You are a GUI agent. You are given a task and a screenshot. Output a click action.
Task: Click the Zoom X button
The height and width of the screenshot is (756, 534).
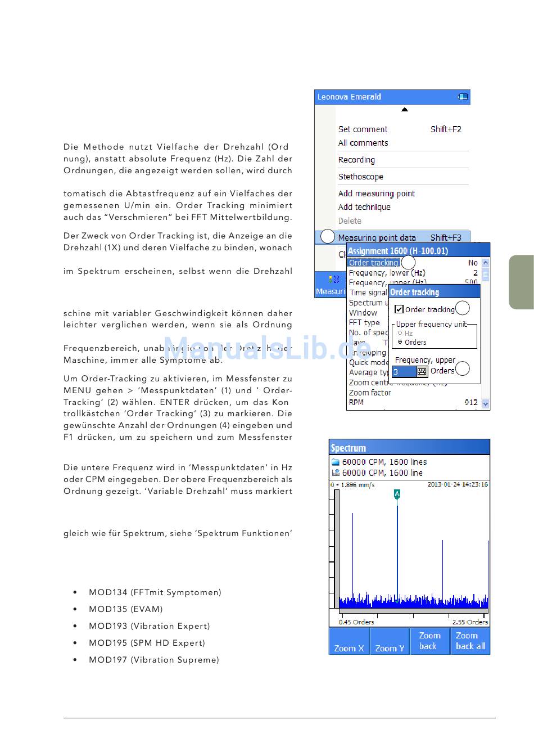pyautogui.click(x=349, y=641)
